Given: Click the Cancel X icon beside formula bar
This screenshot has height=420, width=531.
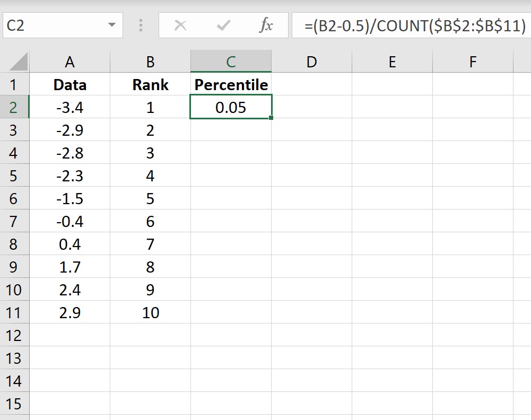Looking at the screenshot, I should pos(180,25).
